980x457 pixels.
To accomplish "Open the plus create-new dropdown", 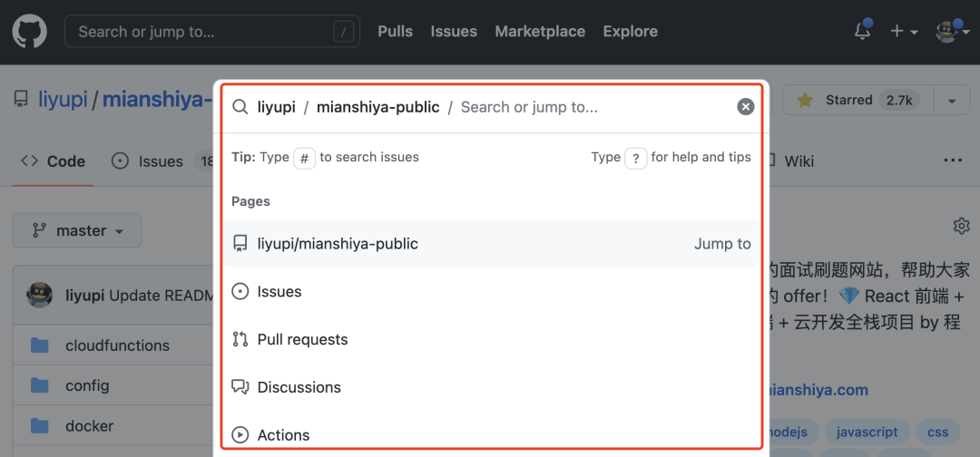I will click(x=903, y=32).
